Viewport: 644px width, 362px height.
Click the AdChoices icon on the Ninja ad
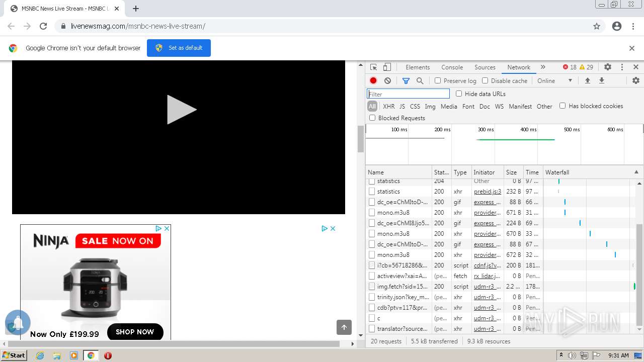158,228
